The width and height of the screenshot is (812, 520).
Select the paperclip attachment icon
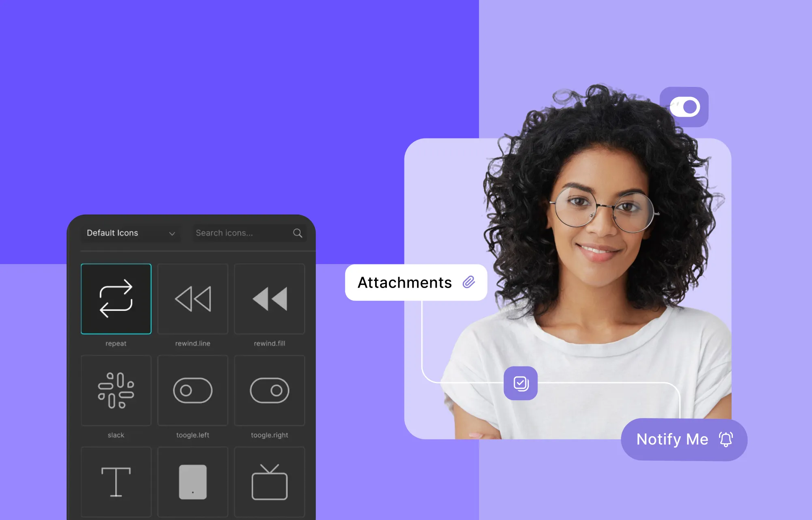tap(469, 281)
